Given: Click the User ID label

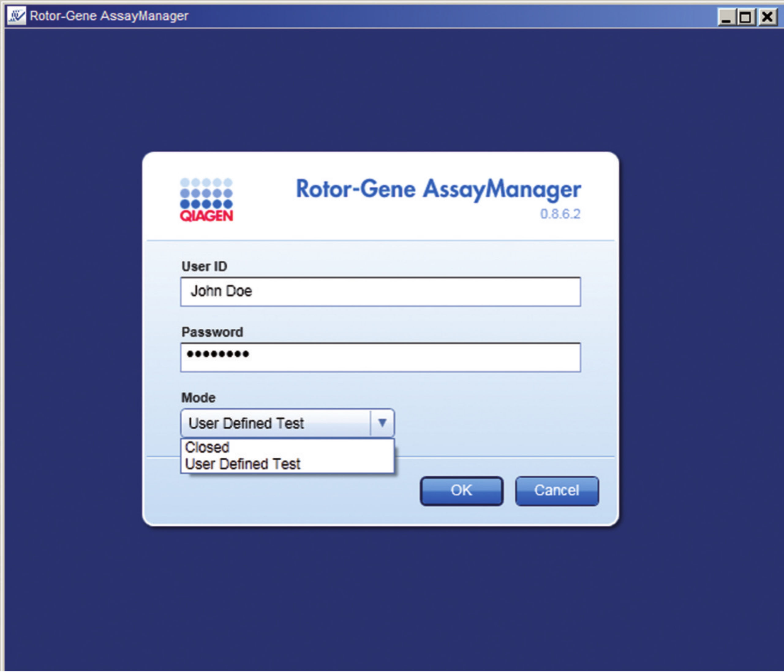Looking at the screenshot, I should pyautogui.click(x=204, y=266).
